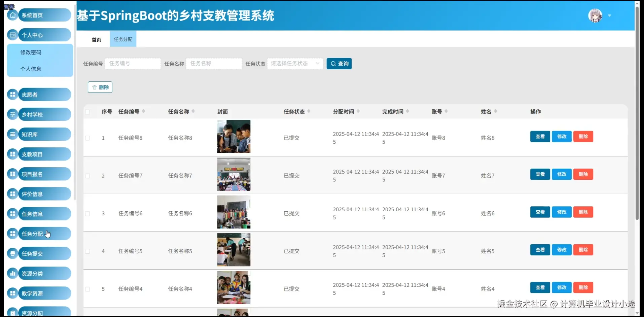Check the row for 任务编号8
This screenshot has height=317, width=644.
point(87,138)
